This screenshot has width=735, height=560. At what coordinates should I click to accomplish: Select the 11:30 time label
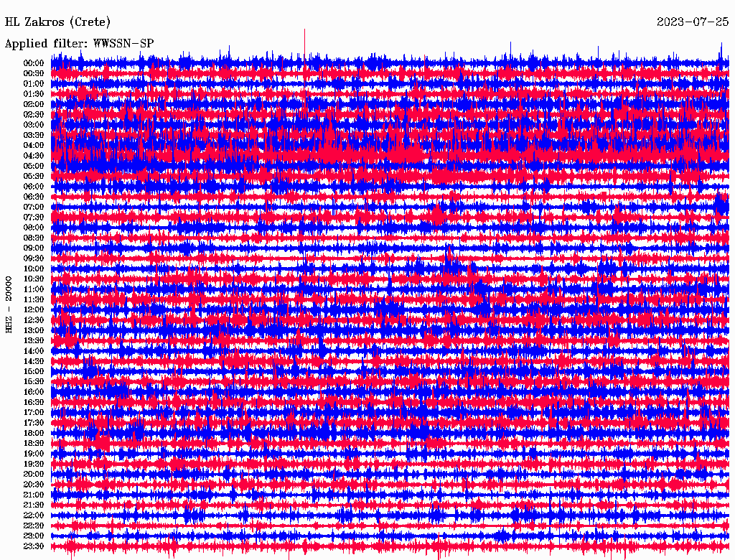(x=34, y=299)
